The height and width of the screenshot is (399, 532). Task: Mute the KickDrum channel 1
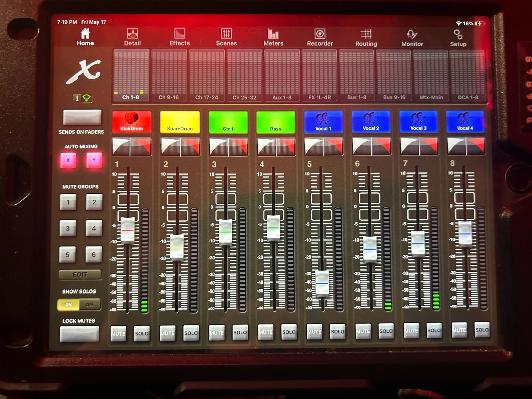[118, 333]
